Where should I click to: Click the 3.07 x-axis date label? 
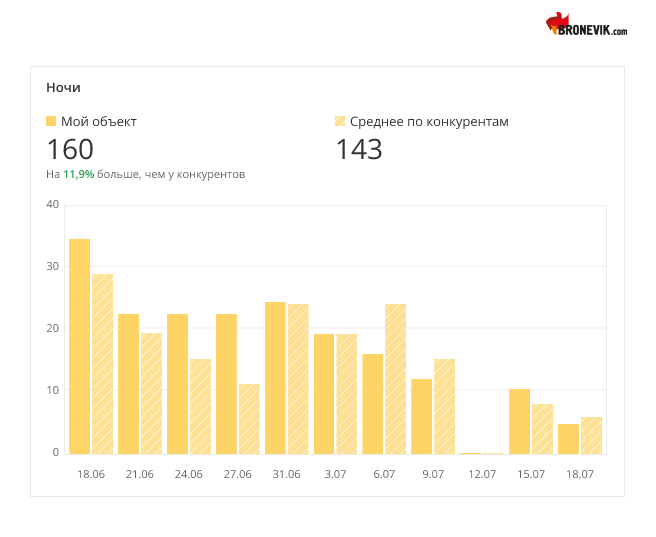pyautogui.click(x=336, y=475)
